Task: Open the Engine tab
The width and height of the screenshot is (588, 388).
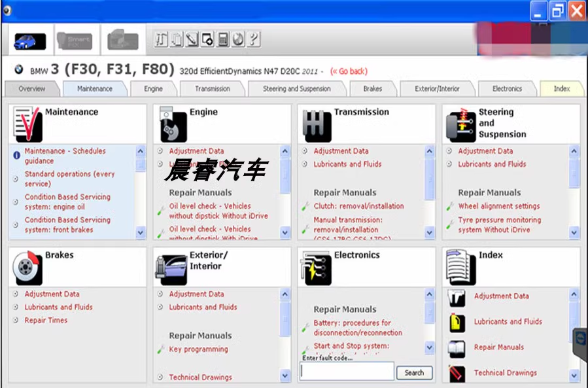Action: [153, 89]
